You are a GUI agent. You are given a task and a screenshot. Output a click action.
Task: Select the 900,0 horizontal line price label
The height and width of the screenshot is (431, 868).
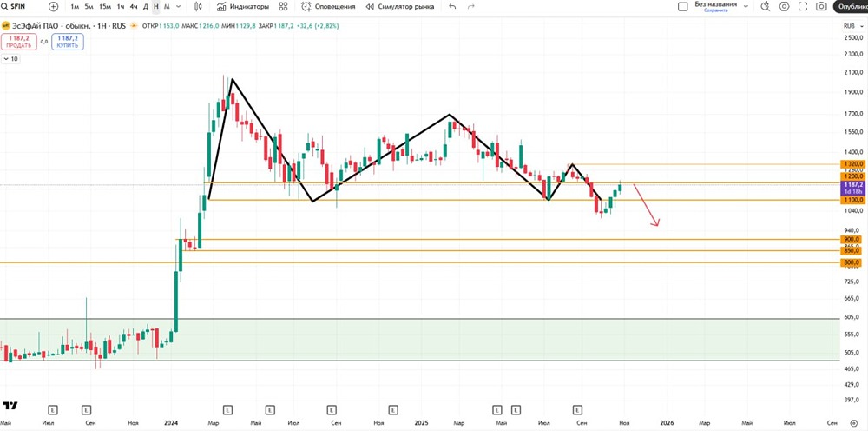point(852,239)
